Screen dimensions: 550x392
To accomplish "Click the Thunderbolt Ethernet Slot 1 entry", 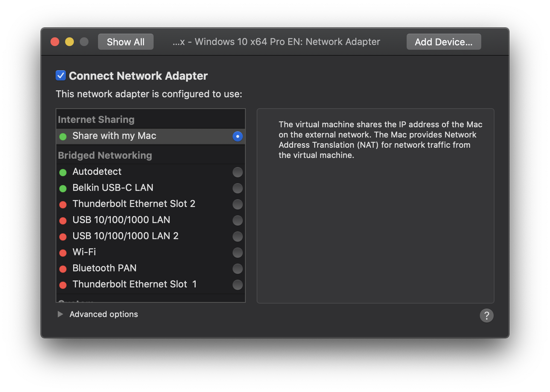I will 135,284.
